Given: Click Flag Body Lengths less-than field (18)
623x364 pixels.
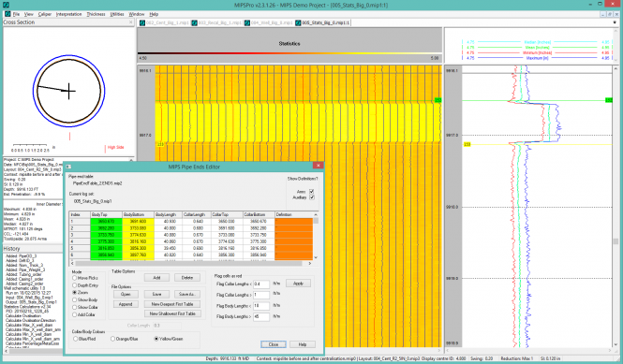Looking at the screenshot, I should [261, 306].
